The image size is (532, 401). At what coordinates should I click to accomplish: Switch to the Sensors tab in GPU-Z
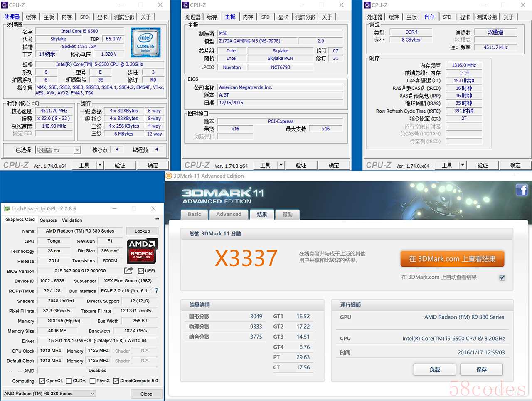(x=48, y=220)
